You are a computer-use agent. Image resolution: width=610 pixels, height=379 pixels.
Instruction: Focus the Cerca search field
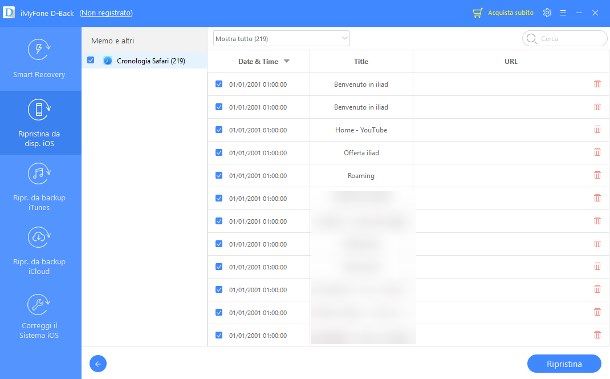(564, 39)
